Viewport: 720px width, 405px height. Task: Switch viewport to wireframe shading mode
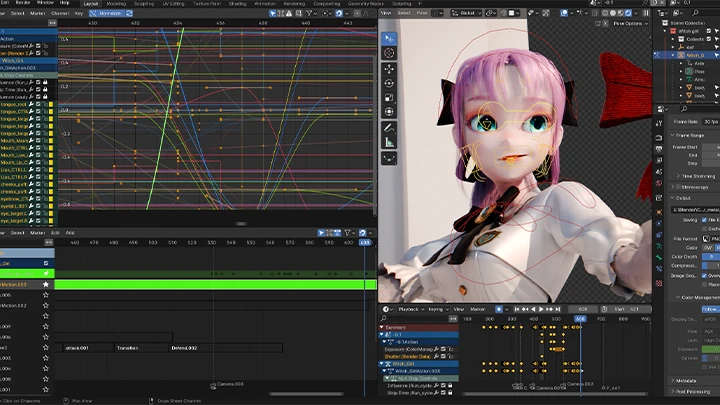[x=605, y=13]
